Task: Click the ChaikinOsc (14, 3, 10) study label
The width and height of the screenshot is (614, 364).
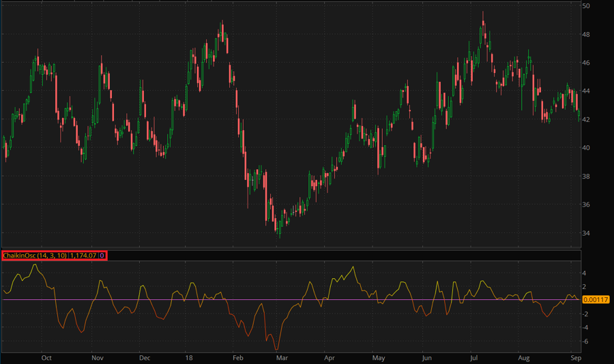Action: 35,256
